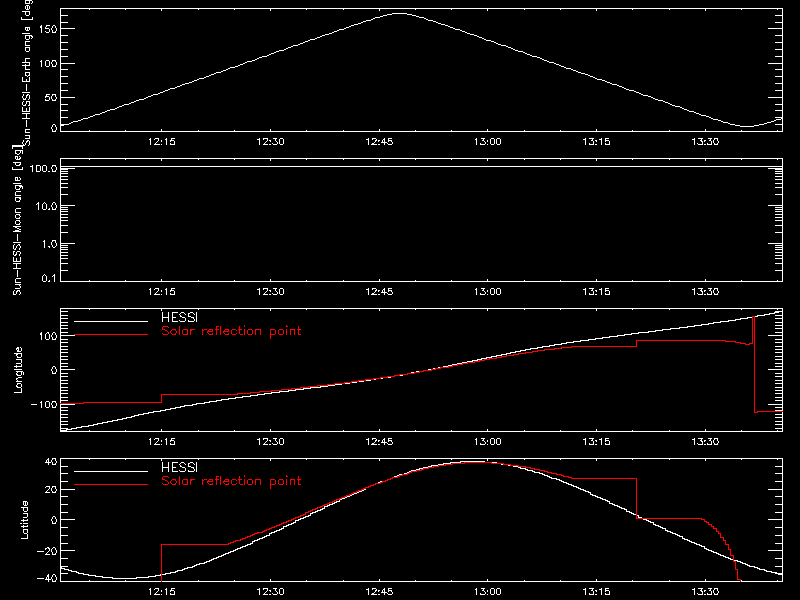Select the 12:30 time label under the Moon angle plot
The image size is (800, 600).
pos(270,291)
